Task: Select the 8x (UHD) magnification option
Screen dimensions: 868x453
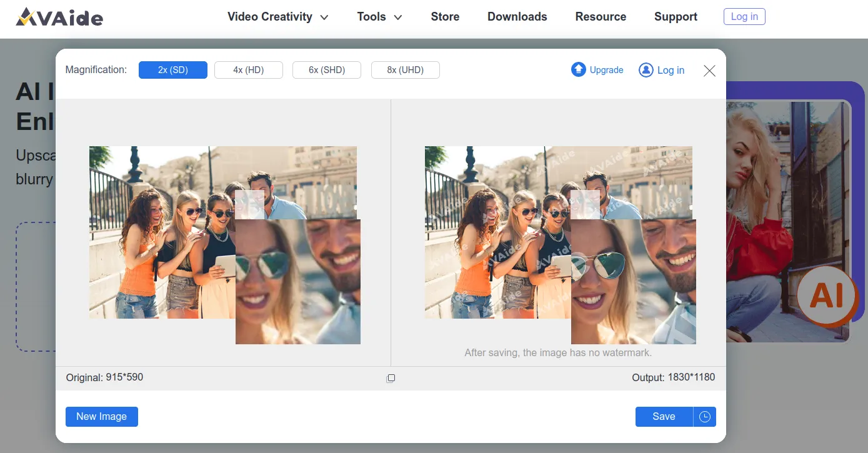Action: pyautogui.click(x=405, y=69)
